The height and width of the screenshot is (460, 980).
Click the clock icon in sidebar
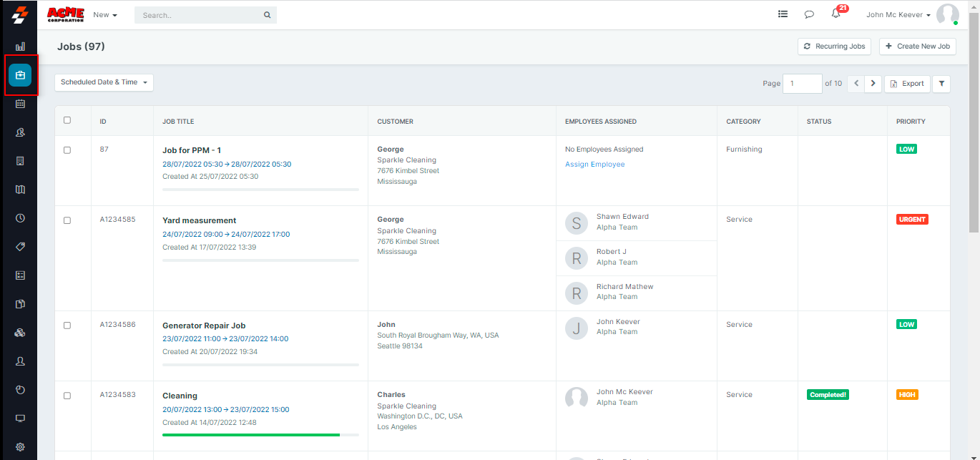pos(20,218)
